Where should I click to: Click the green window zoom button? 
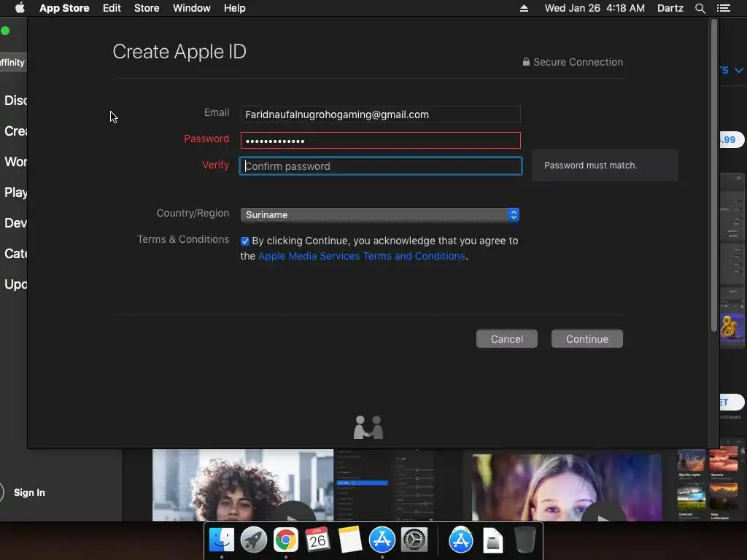click(x=5, y=31)
